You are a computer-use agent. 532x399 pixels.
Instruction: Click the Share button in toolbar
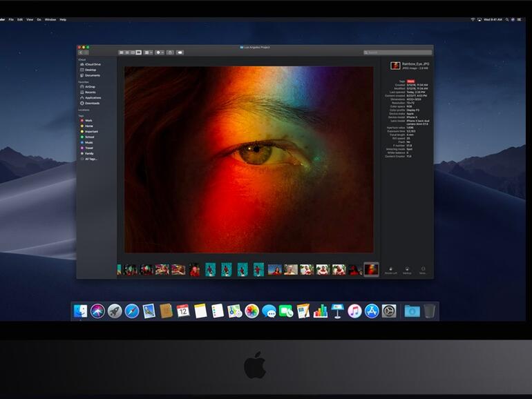click(171, 52)
